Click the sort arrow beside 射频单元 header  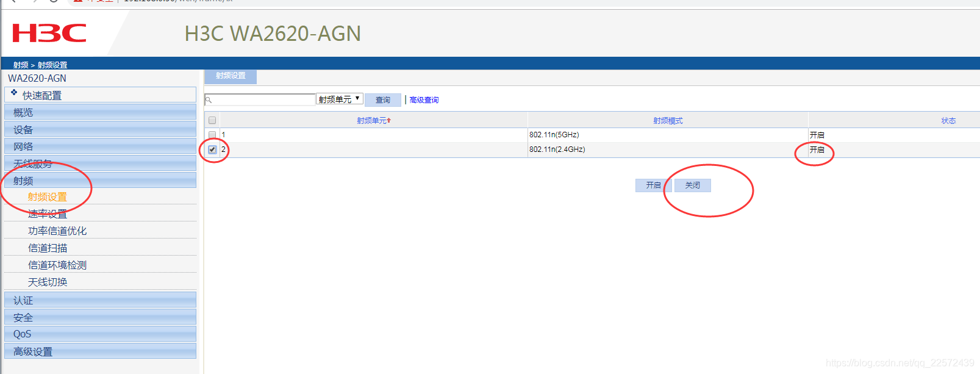389,121
